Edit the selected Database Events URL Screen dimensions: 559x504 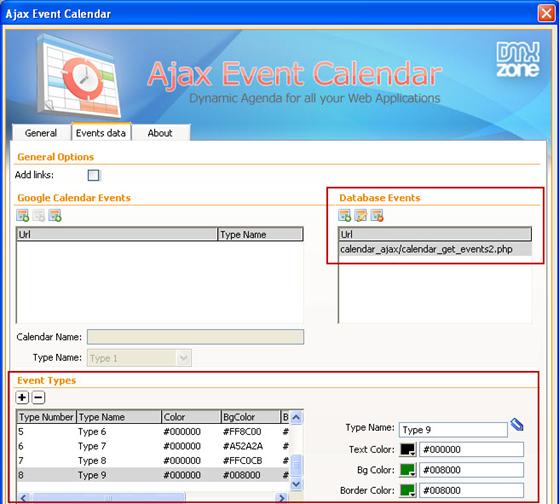(x=361, y=216)
